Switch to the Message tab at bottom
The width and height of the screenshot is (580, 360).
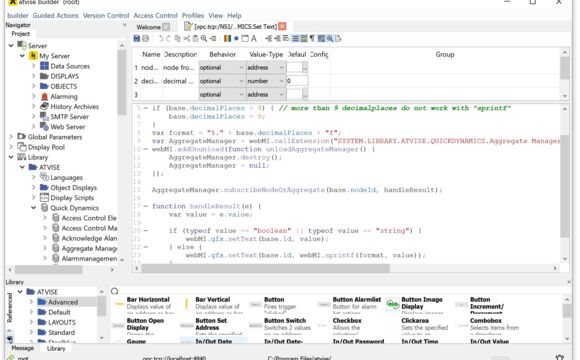23,348
